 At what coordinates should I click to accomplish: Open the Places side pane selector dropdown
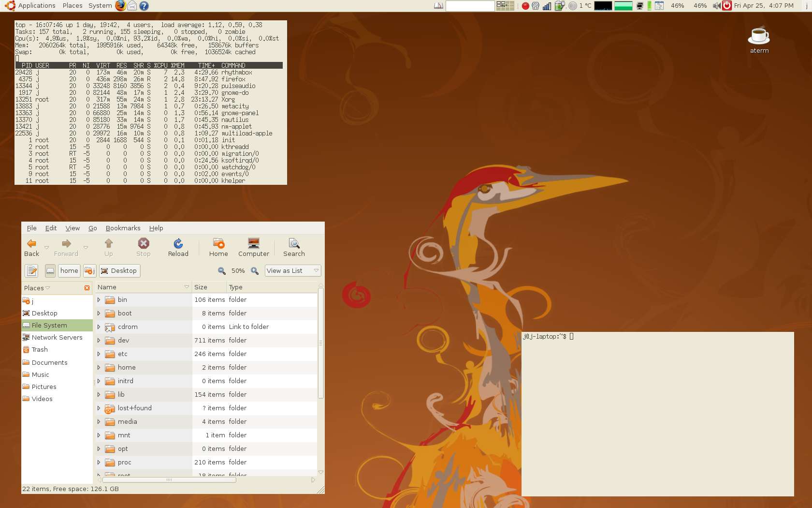coord(37,288)
